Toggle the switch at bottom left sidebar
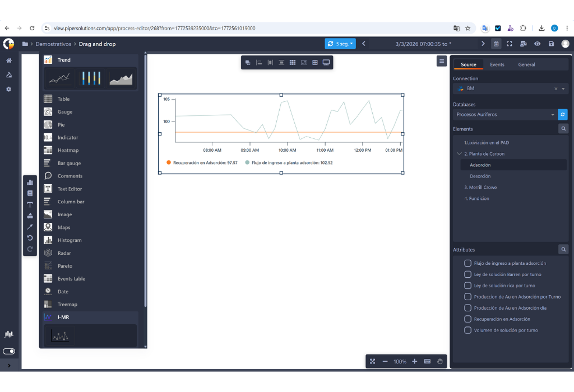 coord(9,351)
